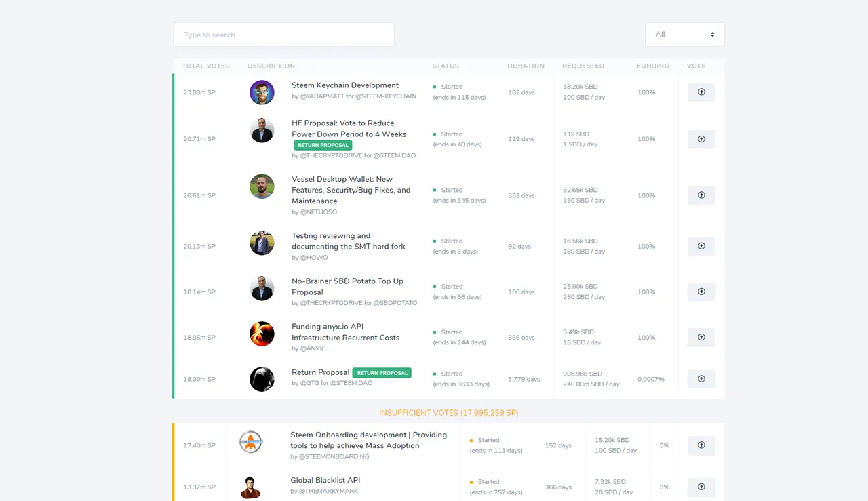Screen dimensions: 868x501
Task: Click the Insufficient Votes (17,995,259 SP) divider label
Action: click(x=449, y=412)
